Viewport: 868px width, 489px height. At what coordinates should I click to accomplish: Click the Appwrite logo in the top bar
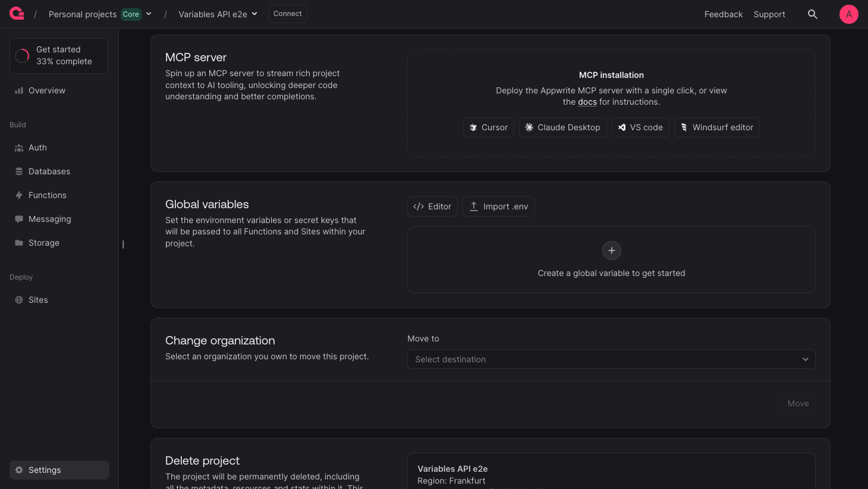point(16,13)
